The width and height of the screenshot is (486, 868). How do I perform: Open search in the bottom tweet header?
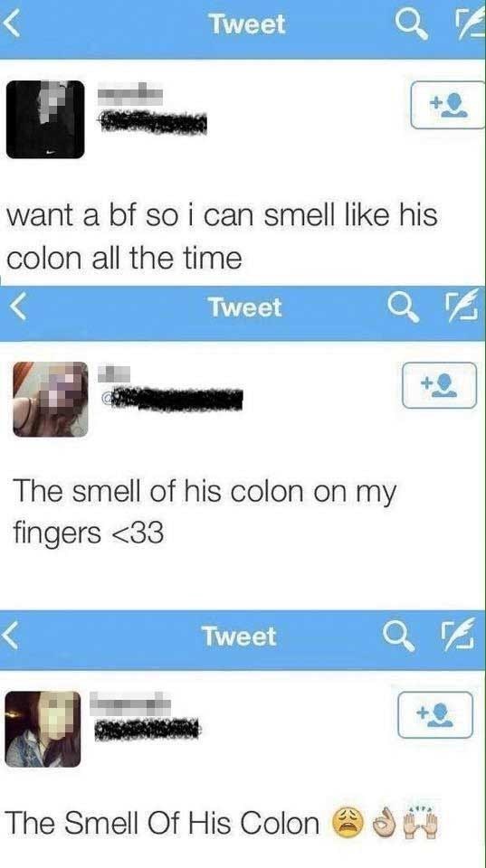399,637
